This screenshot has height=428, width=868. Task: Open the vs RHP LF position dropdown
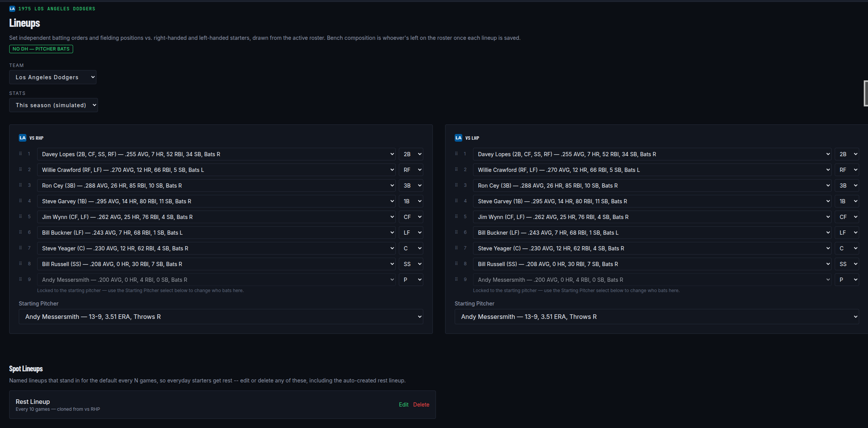[x=411, y=233]
